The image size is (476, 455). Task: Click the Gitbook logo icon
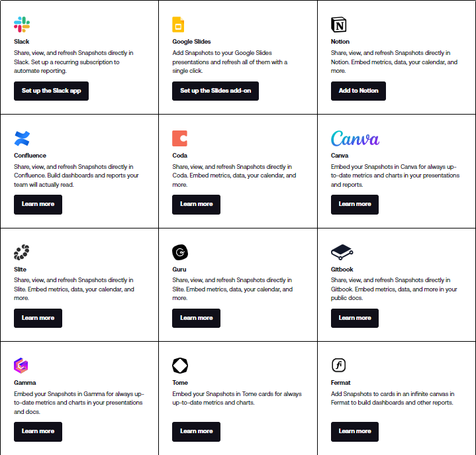pyautogui.click(x=342, y=252)
